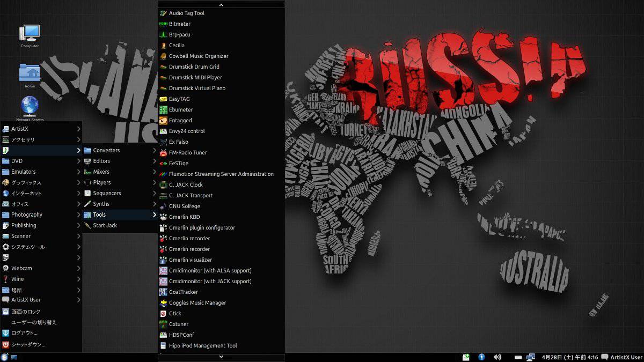This screenshot has height=362, width=644.
Task: Open Gxtuner via its icon
Action: 164,324
